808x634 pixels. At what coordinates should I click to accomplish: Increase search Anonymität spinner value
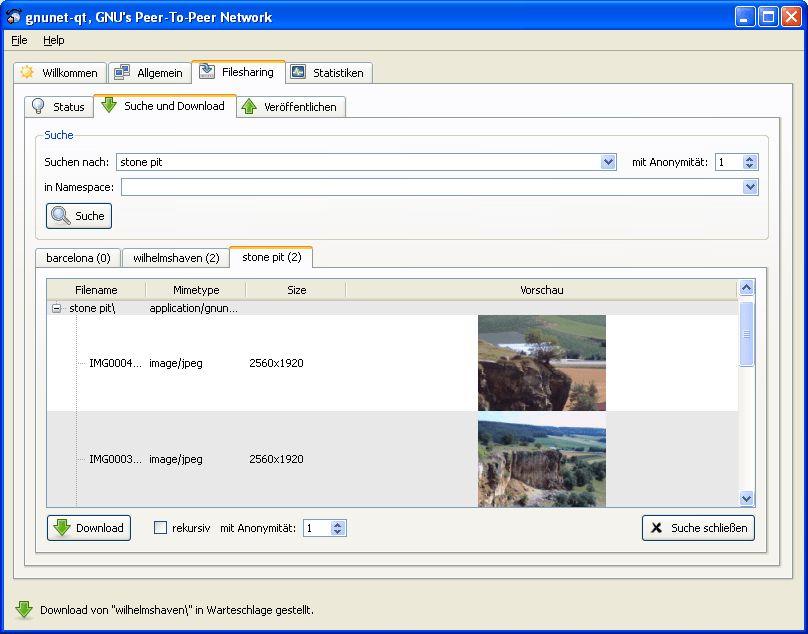pyautogui.click(x=750, y=158)
